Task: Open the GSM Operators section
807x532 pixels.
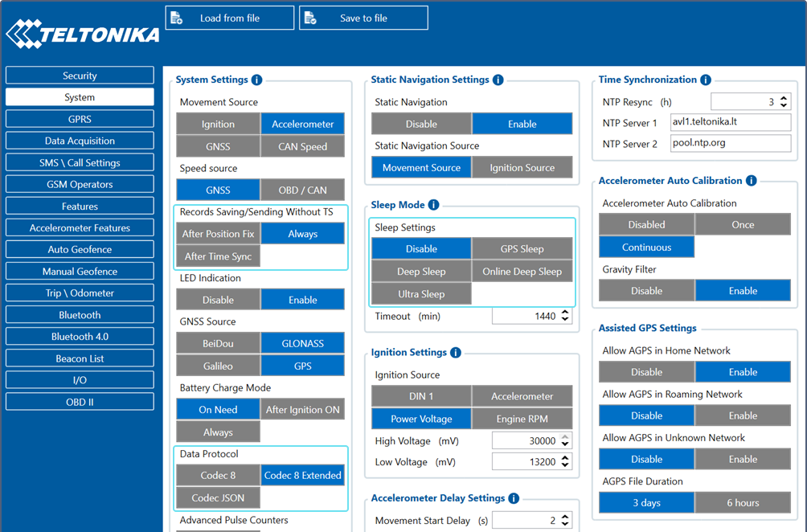Action: [80, 184]
